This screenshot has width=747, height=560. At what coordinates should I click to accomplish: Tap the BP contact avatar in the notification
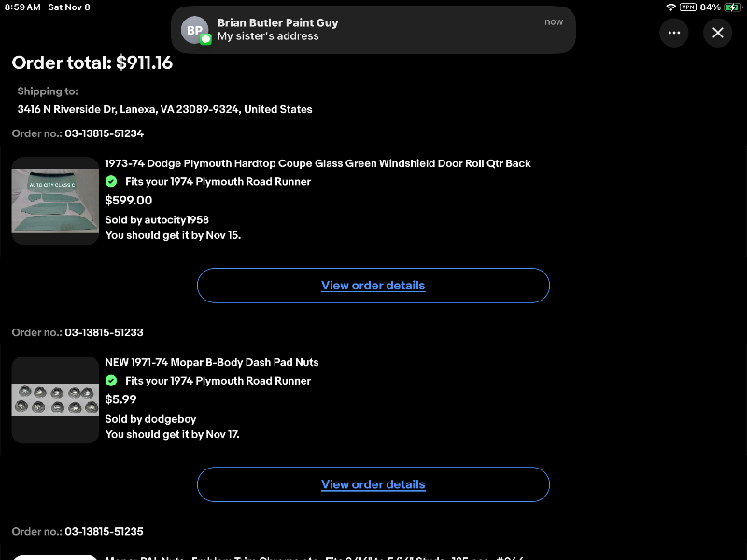click(x=194, y=30)
